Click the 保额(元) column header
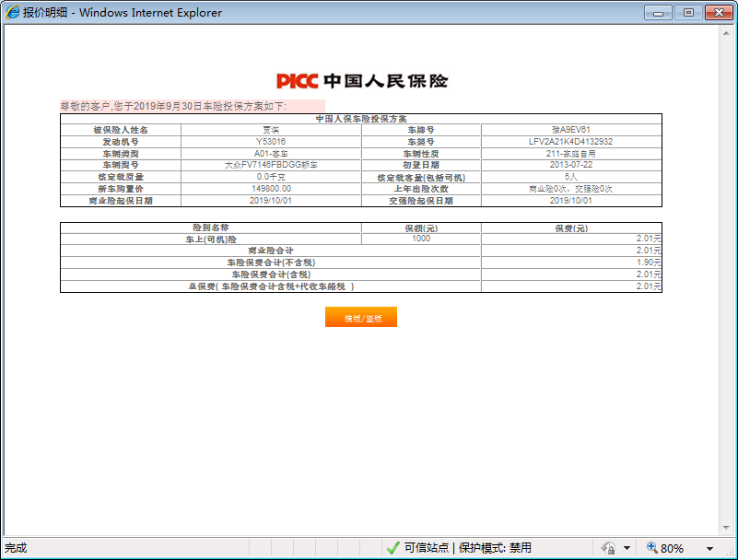Image resolution: width=738 pixels, height=560 pixels. (x=421, y=228)
